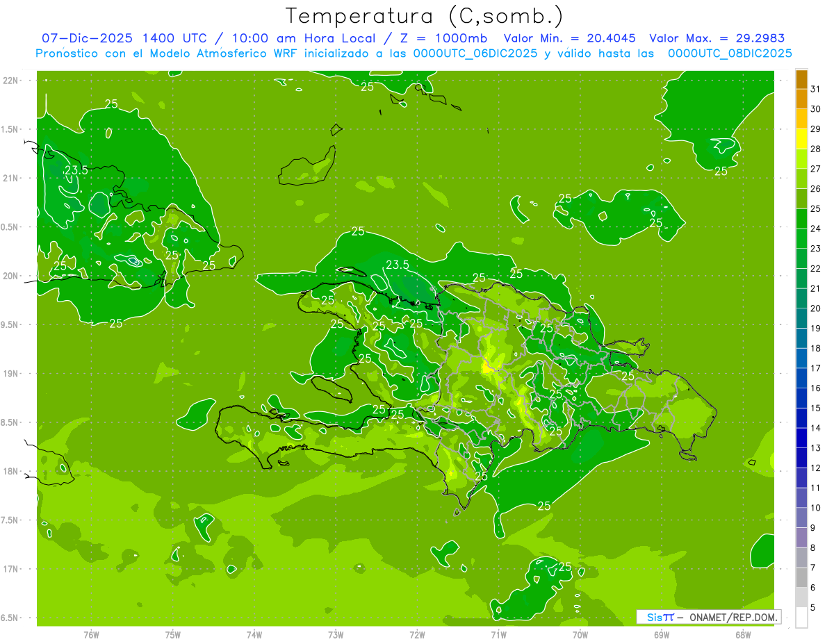Click the initialization time "0000UTC_06DIC2025"

(x=475, y=53)
